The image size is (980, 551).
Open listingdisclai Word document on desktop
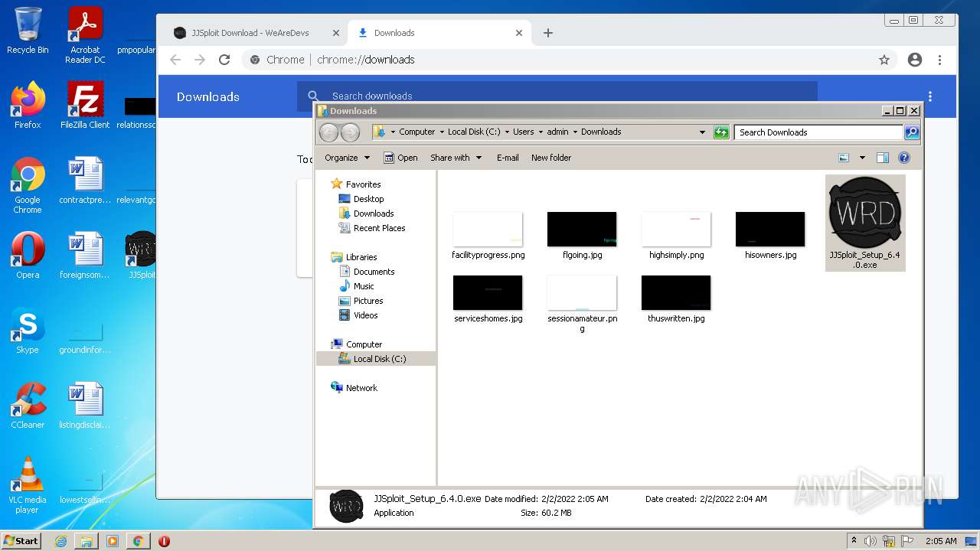click(85, 405)
